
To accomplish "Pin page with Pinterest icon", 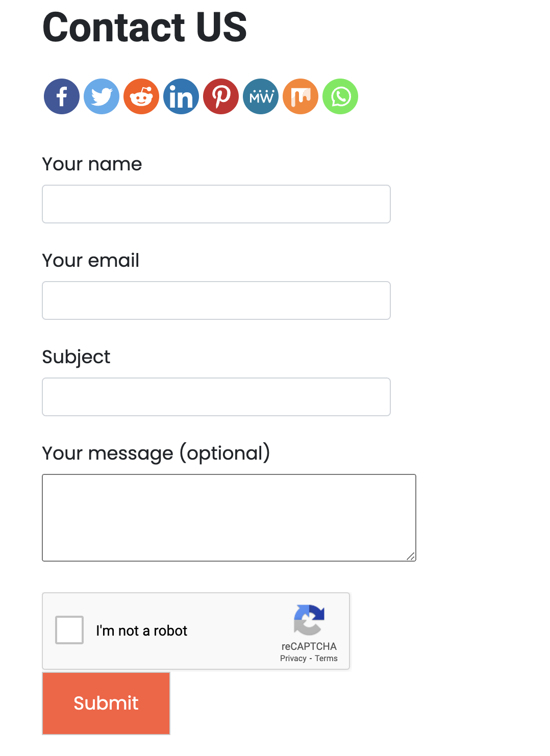I will pyautogui.click(x=221, y=96).
